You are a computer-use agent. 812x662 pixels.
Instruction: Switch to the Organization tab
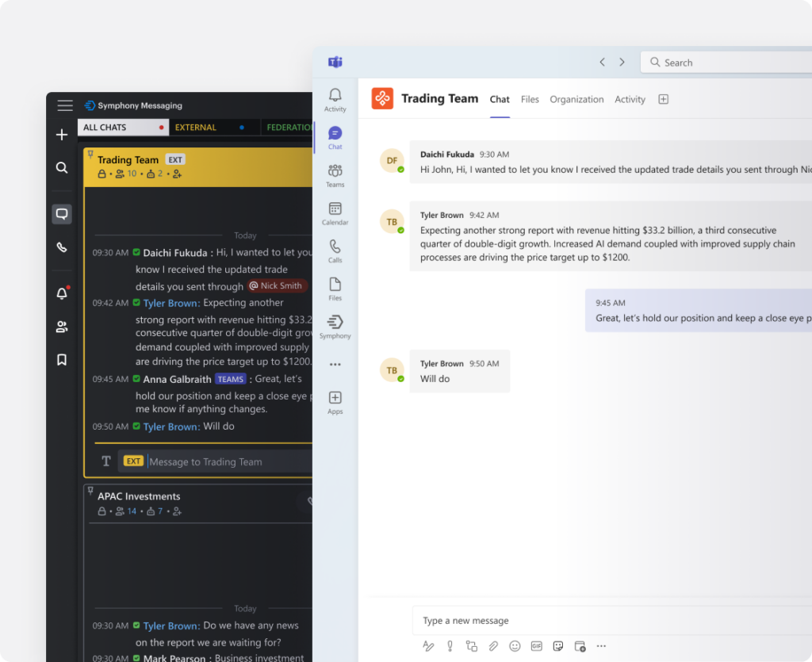pos(576,99)
